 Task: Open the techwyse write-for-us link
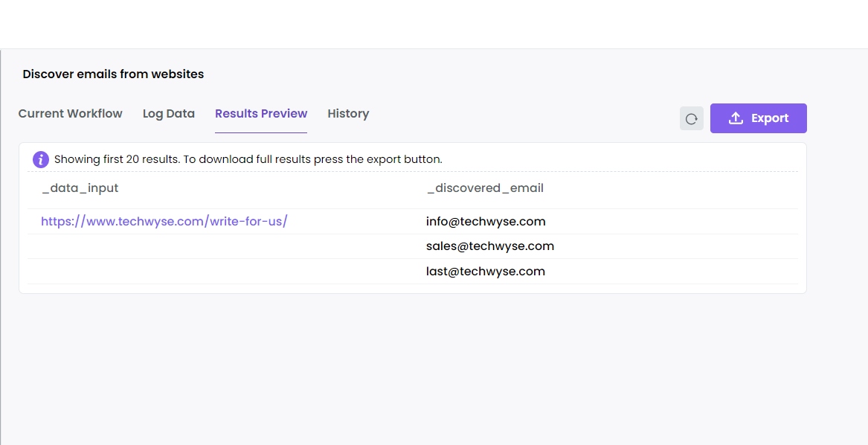point(164,221)
